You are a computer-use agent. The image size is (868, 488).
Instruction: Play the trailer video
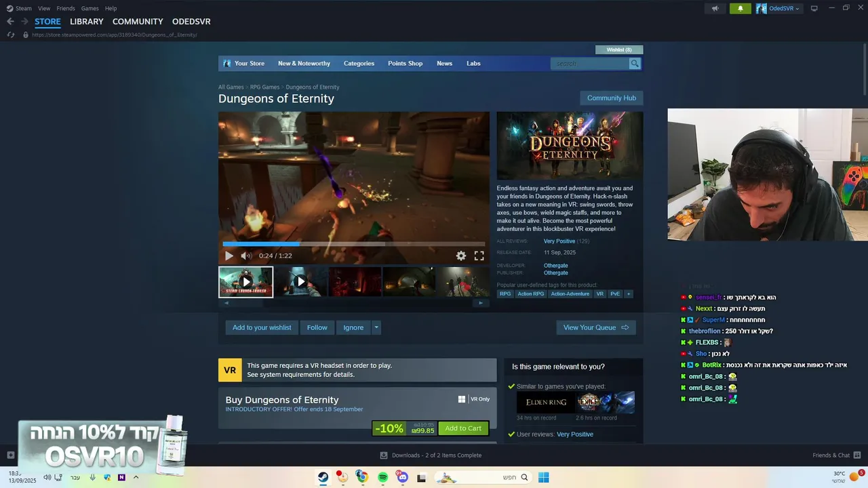pyautogui.click(x=229, y=256)
